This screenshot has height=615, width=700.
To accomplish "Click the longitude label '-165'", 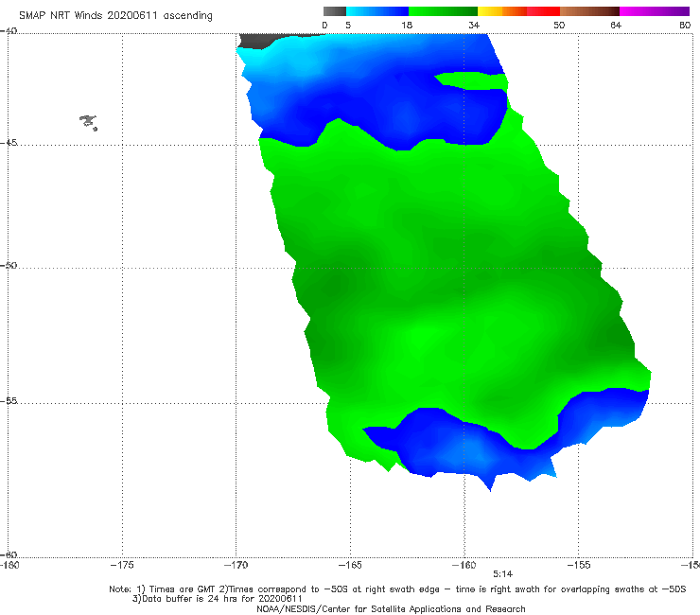I will point(350,565).
